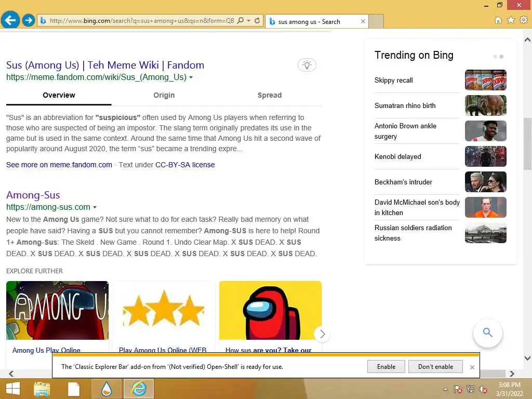The image size is (532, 399).
Task: Click the floating blue search button
Action: pos(487,333)
